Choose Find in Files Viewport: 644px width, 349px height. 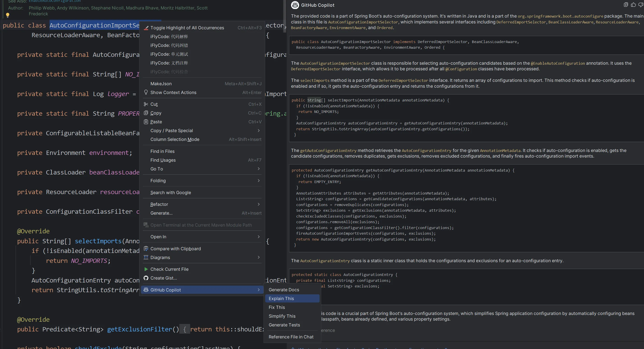203,151
